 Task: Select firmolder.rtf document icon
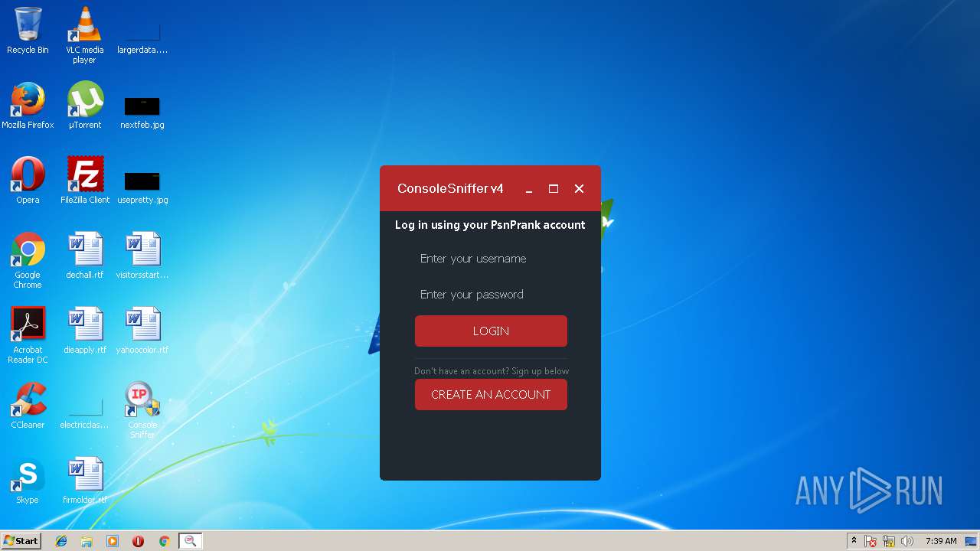[x=84, y=481]
